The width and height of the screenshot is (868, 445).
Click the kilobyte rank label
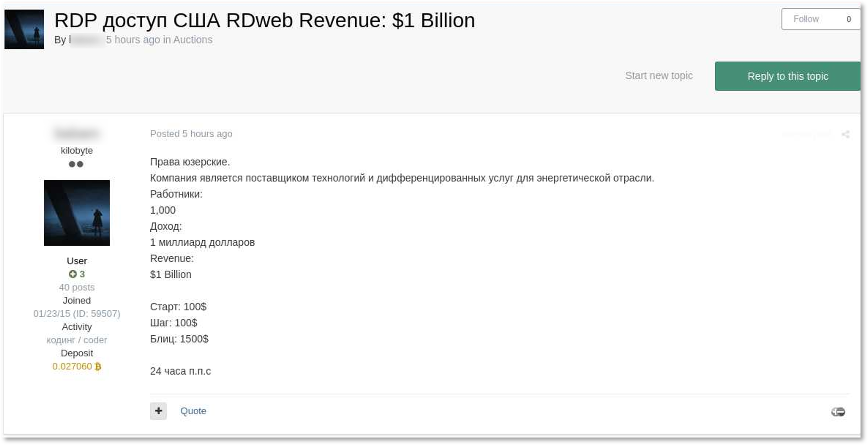click(x=77, y=151)
